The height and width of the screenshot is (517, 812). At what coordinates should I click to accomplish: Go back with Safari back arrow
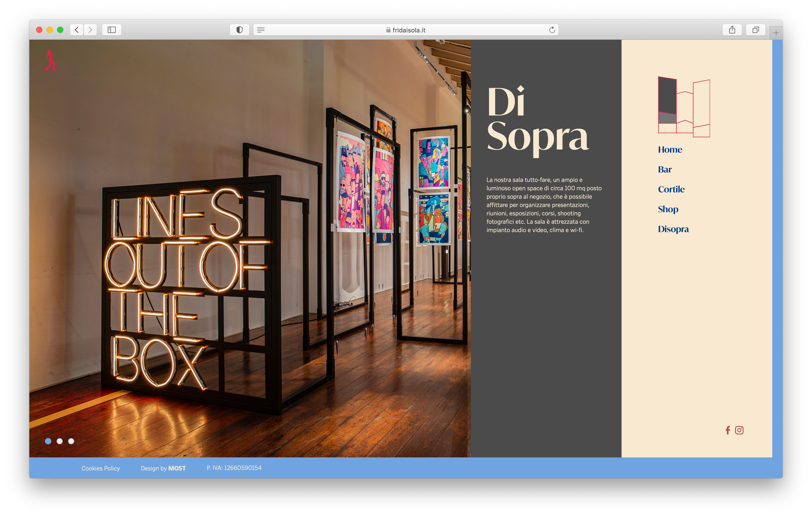click(77, 30)
